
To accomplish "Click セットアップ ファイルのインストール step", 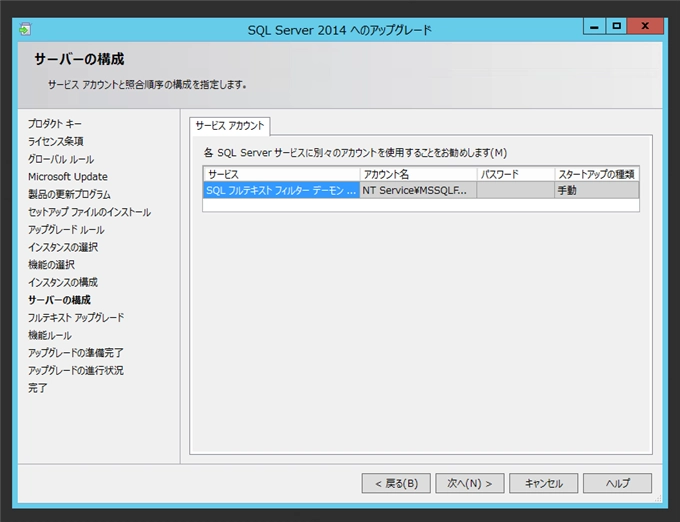I will (x=89, y=212).
